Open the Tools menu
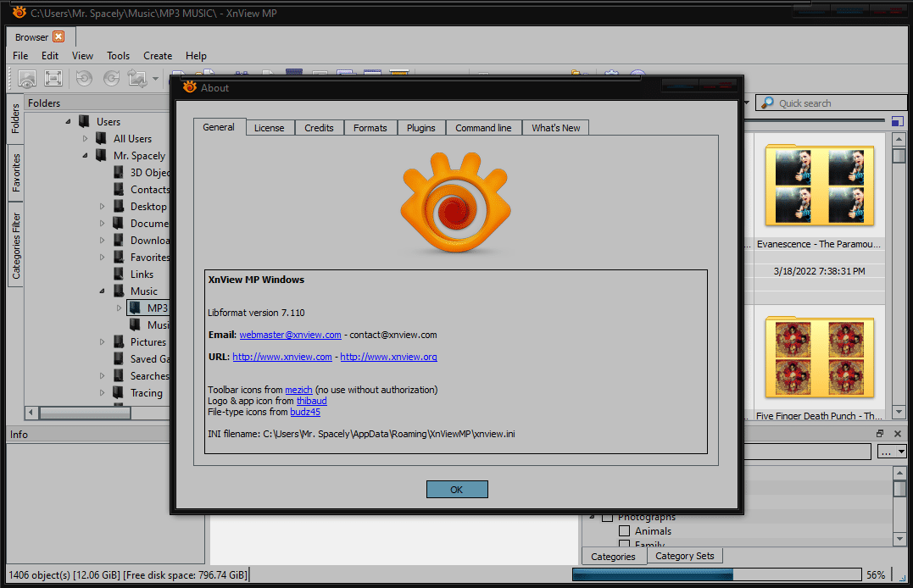913x588 pixels. click(x=118, y=56)
